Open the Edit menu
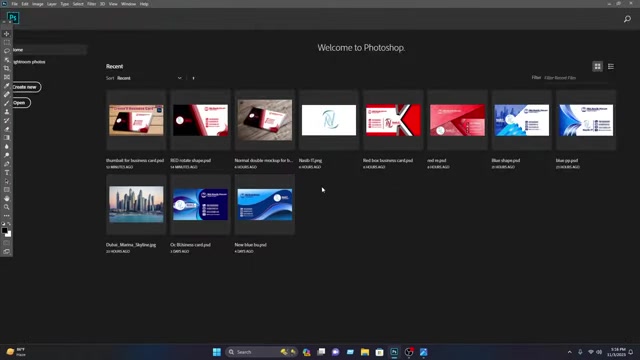The width and height of the screenshot is (640, 360). (25, 4)
